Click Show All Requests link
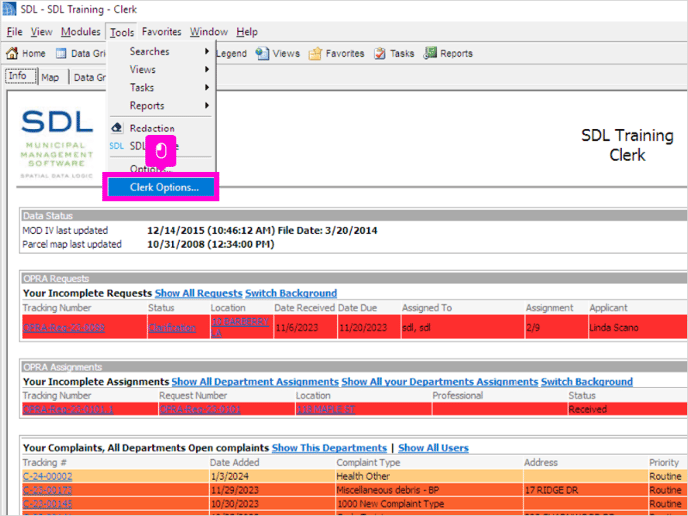This screenshot has height=516, width=688. tap(198, 293)
